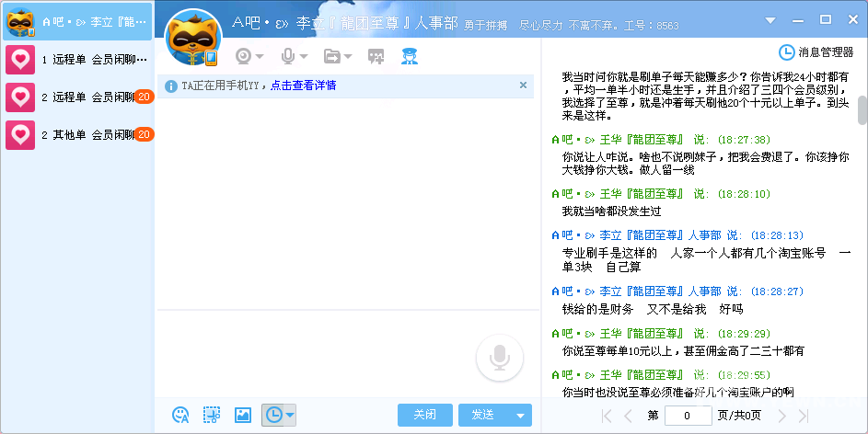Click the history panel vertical scrollbar thumb

[x=862, y=110]
